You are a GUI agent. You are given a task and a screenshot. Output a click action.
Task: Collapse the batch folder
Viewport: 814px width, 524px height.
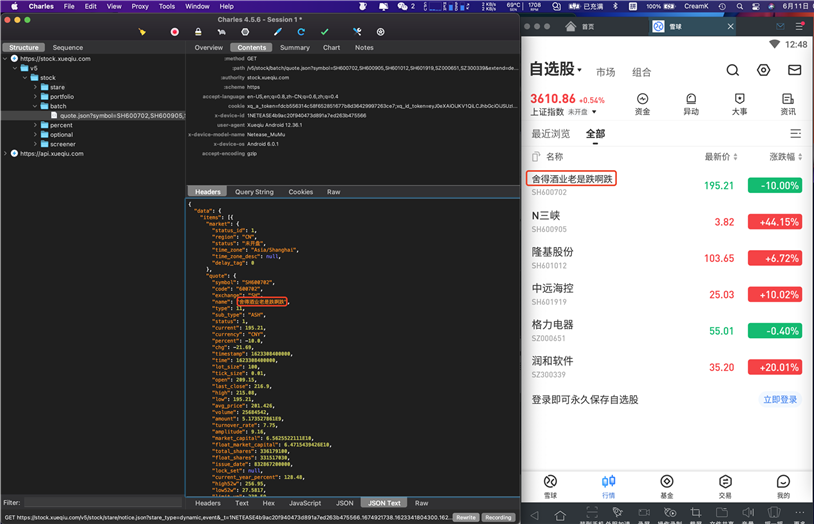[x=35, y=106]
